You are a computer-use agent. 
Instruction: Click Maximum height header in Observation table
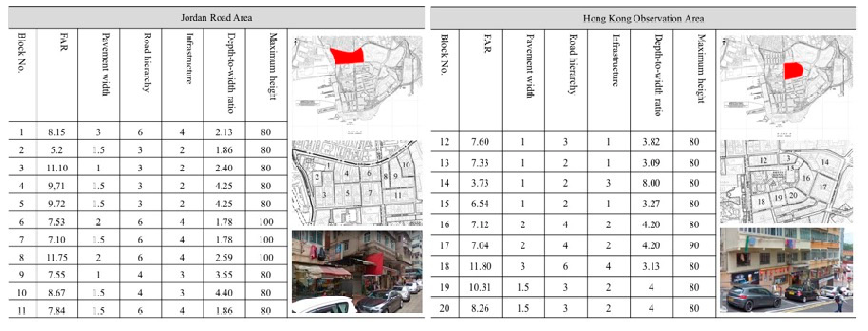(702, 68)
